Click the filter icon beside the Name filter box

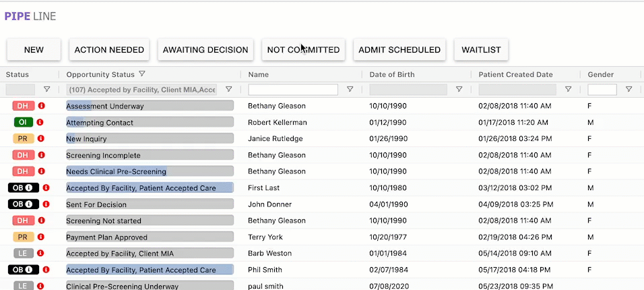[x=350, y=89]
